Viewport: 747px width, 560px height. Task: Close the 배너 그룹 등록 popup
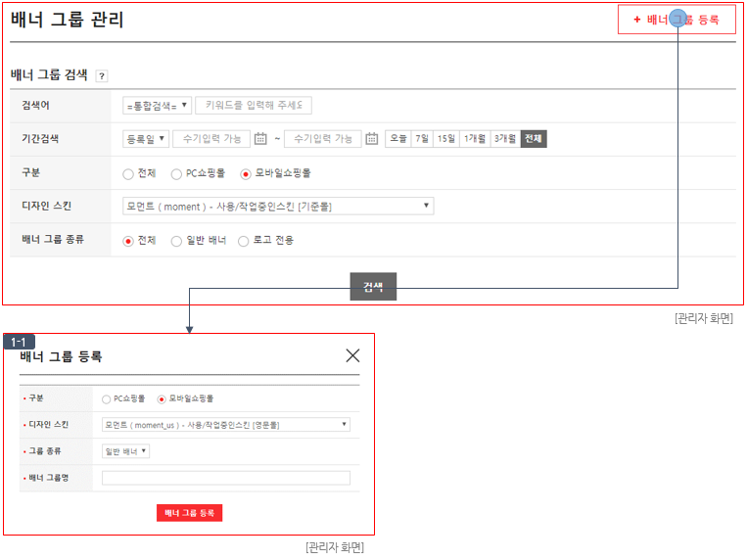click(352, 355)
